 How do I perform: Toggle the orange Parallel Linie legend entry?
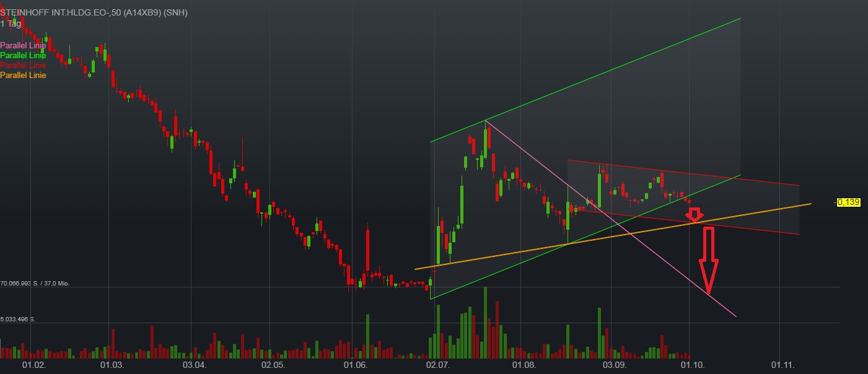24,75
